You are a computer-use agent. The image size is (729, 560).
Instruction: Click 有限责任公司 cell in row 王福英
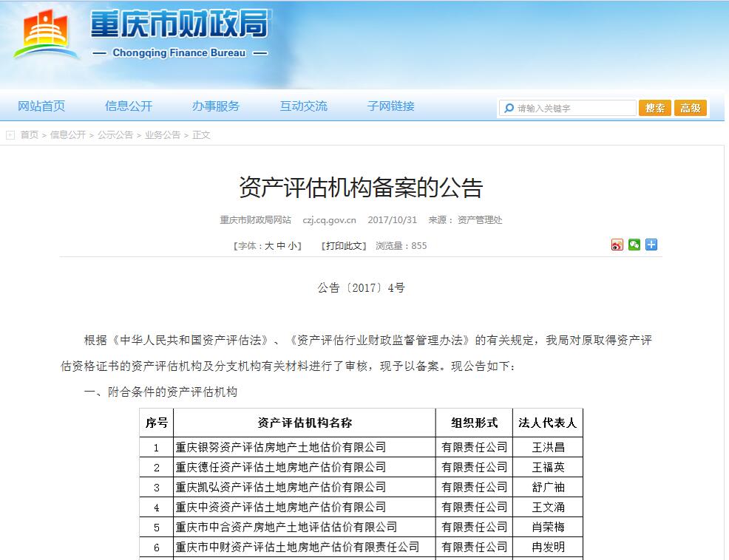point(474,468)
